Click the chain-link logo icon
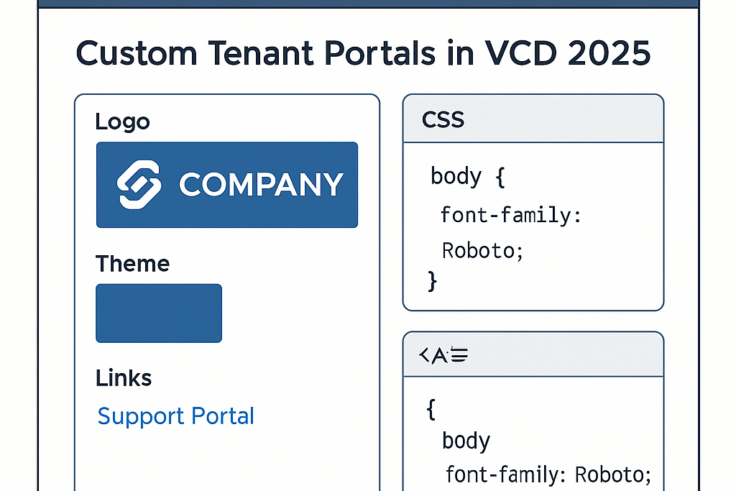The image size is (736, 491). 139,185
